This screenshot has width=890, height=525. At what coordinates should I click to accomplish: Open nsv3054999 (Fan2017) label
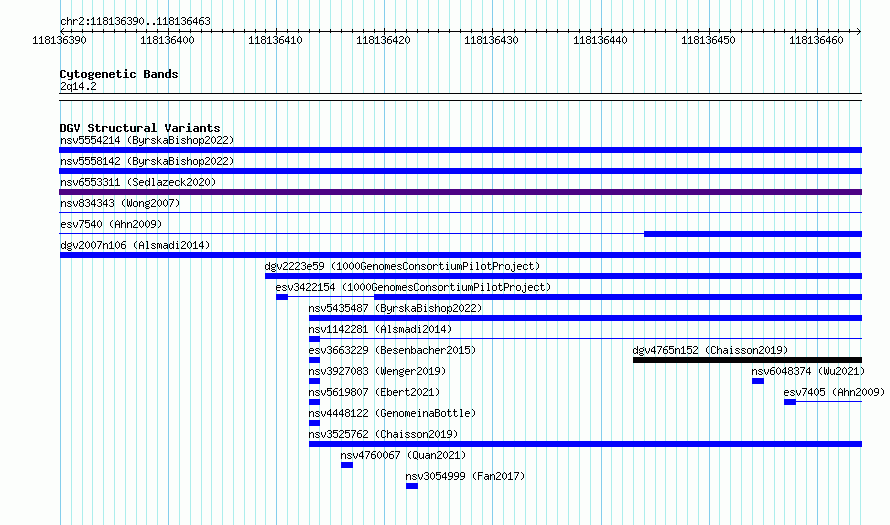pos(465,476)
